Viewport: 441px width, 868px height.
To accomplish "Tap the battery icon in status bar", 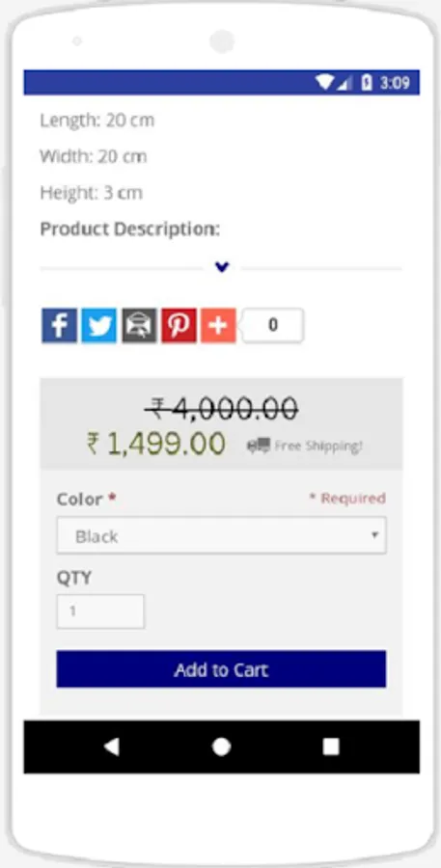I will pos(366,83).
